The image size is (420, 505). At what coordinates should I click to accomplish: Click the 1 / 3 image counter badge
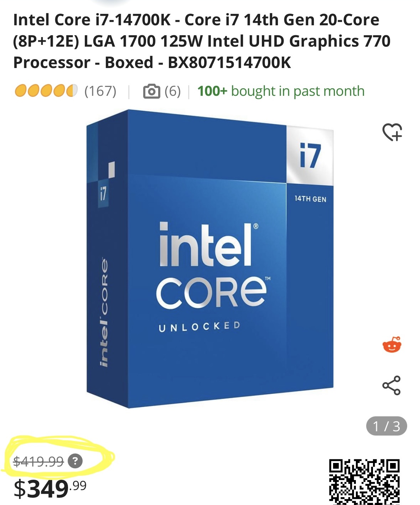387,426
